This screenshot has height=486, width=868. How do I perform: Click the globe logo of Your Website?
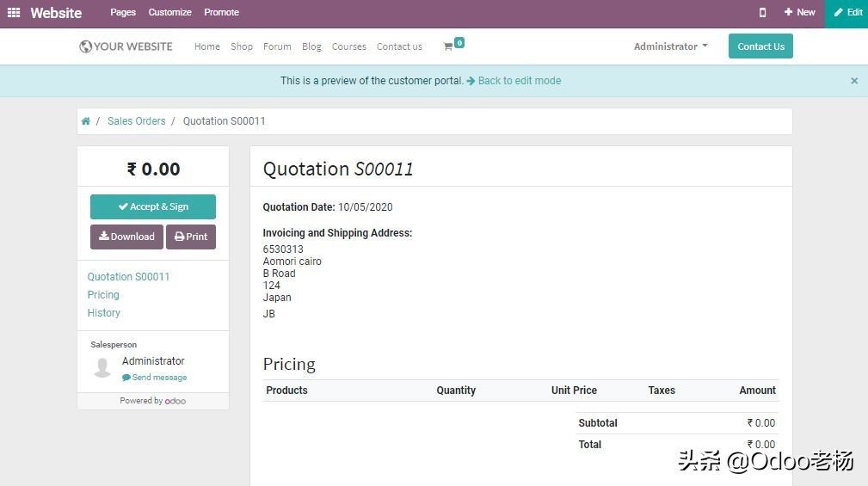[85, 46]
